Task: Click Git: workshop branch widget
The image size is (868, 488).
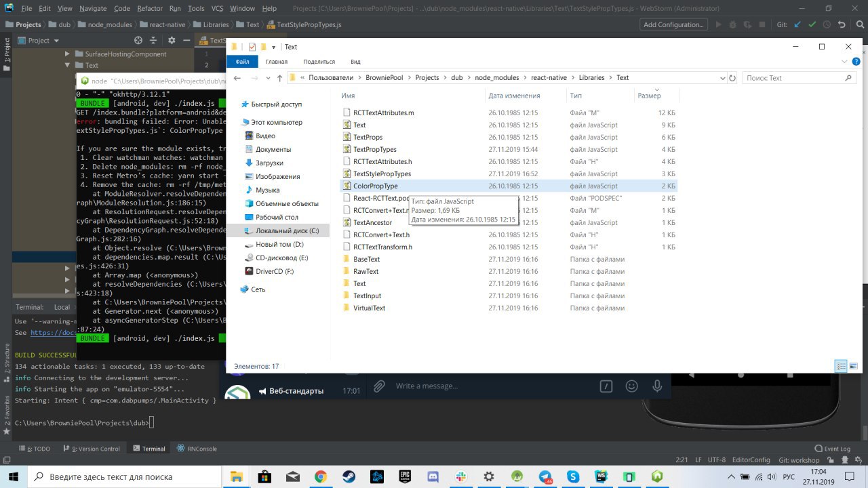Action: pos(800,460)
